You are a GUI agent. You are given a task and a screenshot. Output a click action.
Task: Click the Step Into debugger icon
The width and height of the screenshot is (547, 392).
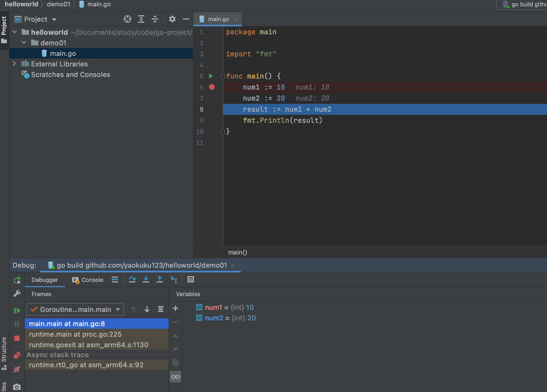click(x=146, y=279)
